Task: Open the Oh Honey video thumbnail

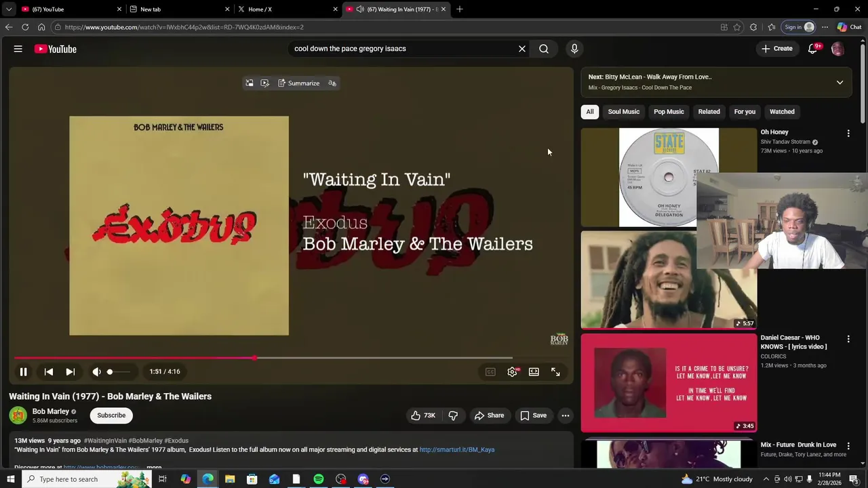Action: pyautogui.click(x=669, y=177)
